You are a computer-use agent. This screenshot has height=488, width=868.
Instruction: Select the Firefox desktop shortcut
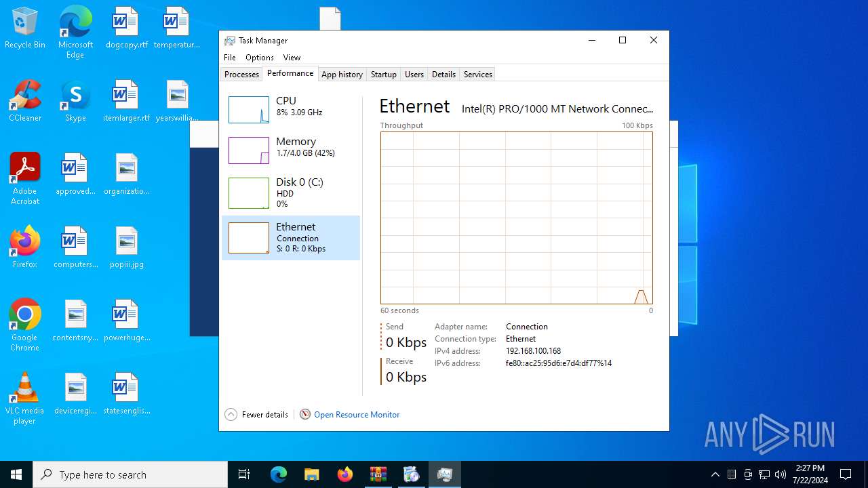tap(25, 248)
